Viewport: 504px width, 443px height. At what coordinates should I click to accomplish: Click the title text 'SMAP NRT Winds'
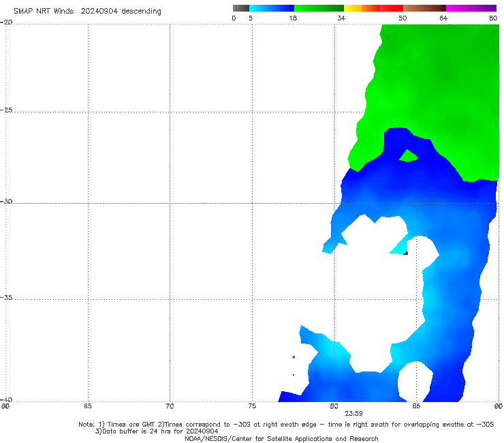click(x=44, y=11)
